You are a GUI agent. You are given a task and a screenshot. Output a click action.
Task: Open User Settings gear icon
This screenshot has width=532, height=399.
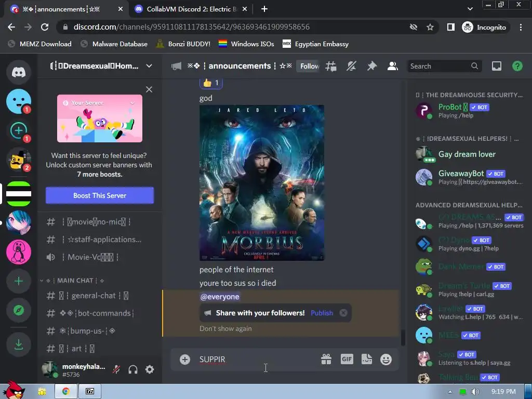click(x=150, y=369)
